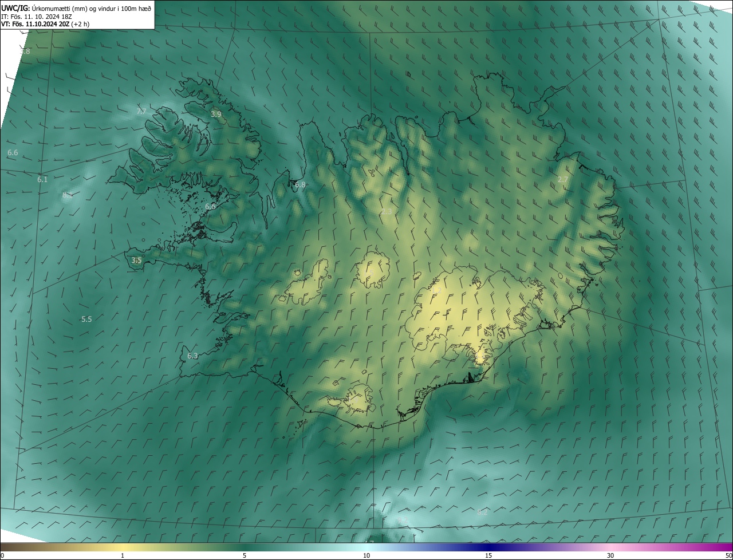Click the 2.7 value label

coord(563,179)
